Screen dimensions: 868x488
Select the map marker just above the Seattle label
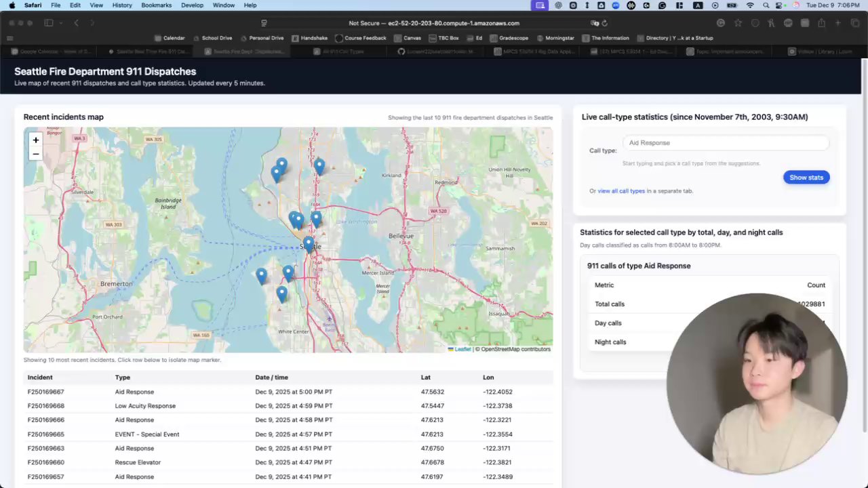309,243
